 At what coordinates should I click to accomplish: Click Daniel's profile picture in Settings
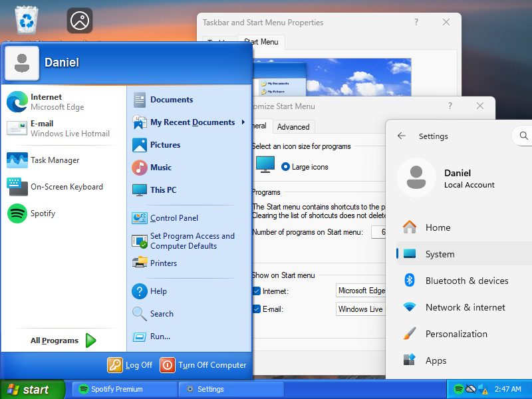[416, 178]
